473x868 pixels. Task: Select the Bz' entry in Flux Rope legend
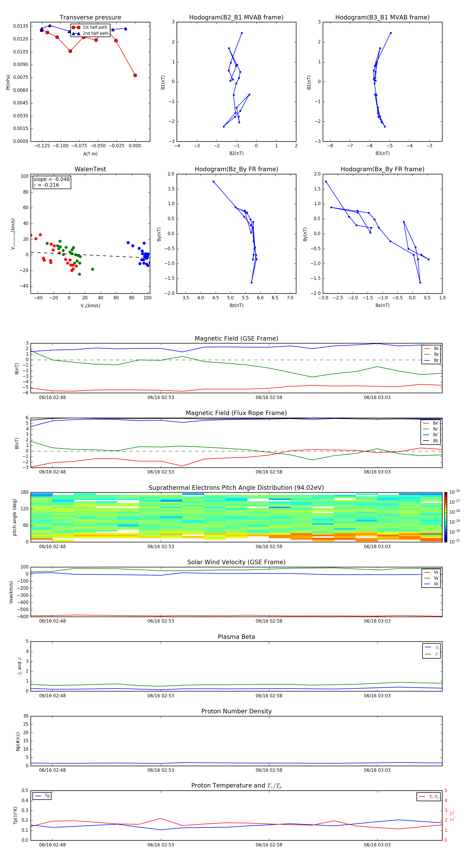(431, 435)
